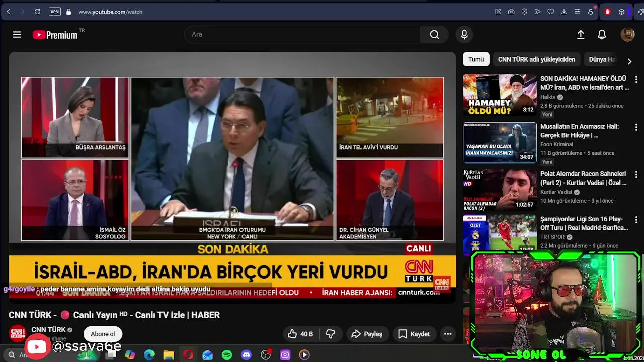Image resolution: width=644 pixels, height=362 pixels.
Task: Open options for Şampiyonlar Ligi video
Action: (x=636, y=220)
